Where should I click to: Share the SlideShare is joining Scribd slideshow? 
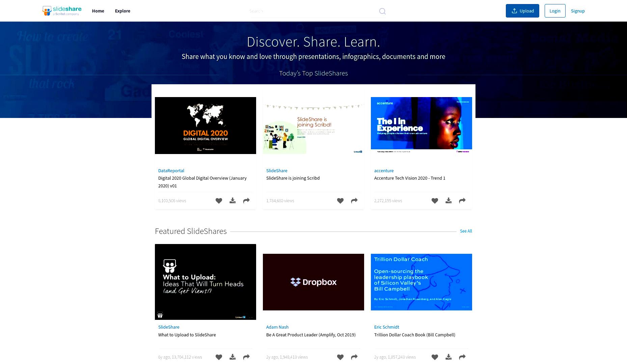pyautogui.click(x=354, y=201)
